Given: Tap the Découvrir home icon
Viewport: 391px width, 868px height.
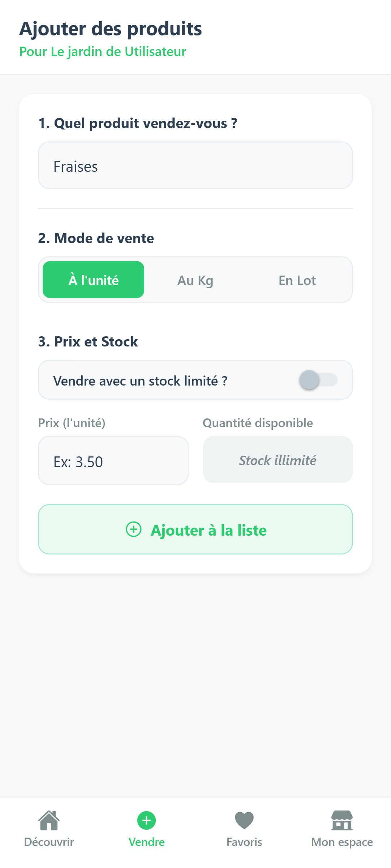Looking at the screenshot, I should click(x=49, y=820).
